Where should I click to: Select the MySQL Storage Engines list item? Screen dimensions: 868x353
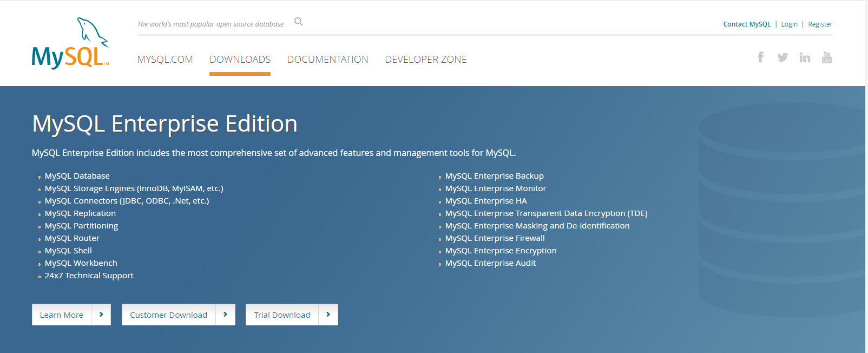click(134, 188)
